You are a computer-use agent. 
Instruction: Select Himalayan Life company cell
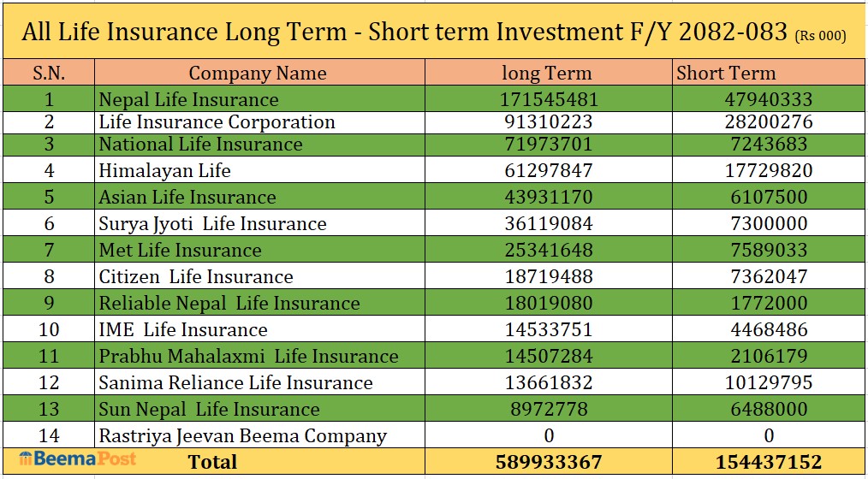[x=164, y=170]
